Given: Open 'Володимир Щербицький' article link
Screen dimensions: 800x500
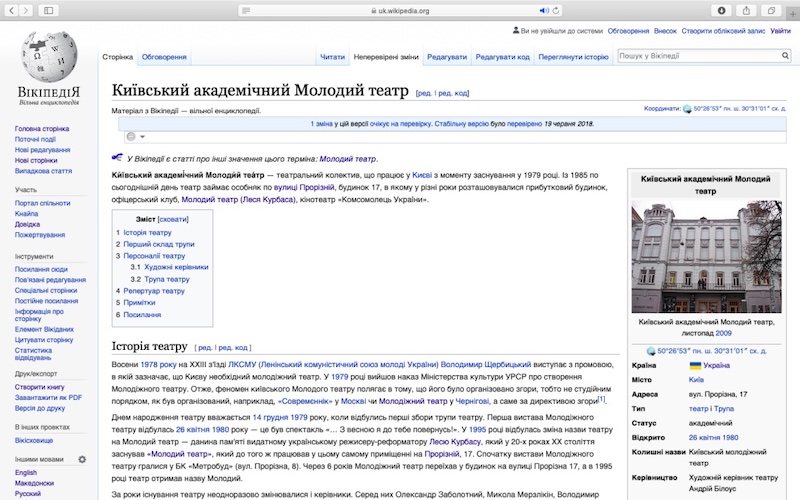Looking at the screenshot, I should point(486,364).
